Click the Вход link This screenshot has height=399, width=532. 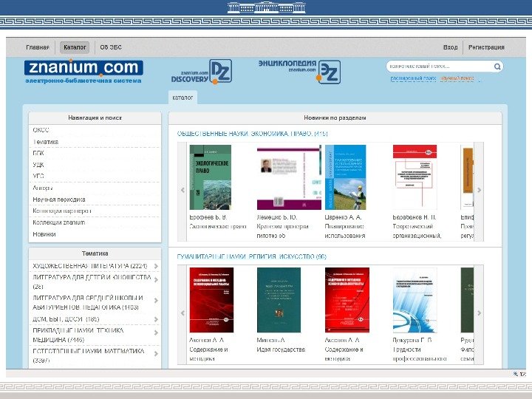point(450,47)
